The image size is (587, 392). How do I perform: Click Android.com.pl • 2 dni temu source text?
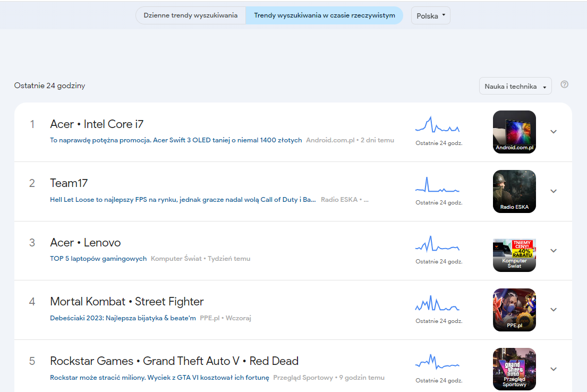coord(350,140)
